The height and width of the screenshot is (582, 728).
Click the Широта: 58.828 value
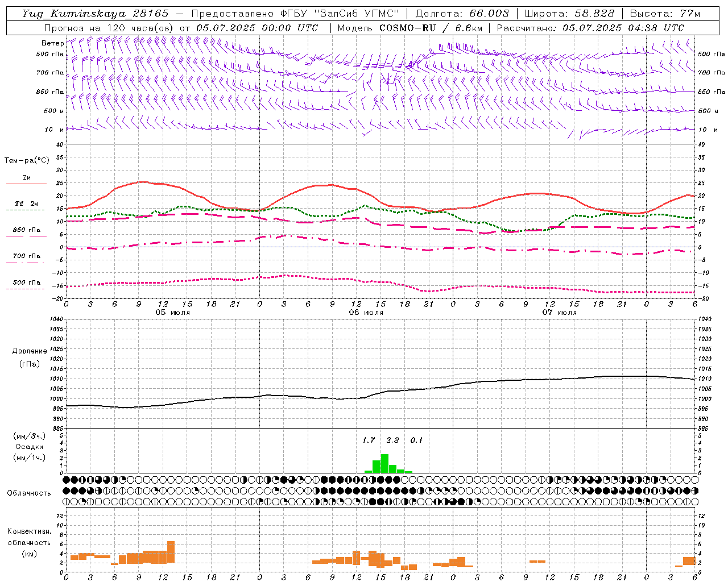pos(569,14)
